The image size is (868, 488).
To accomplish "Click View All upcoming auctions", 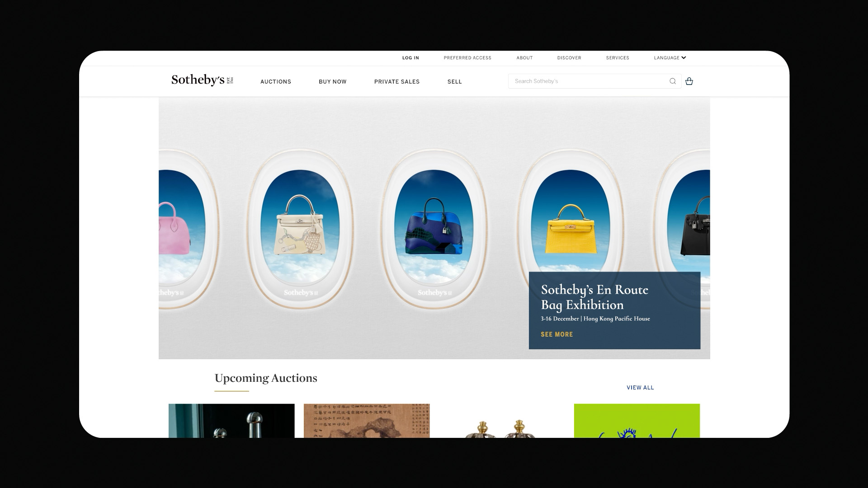I will [640, 388].
